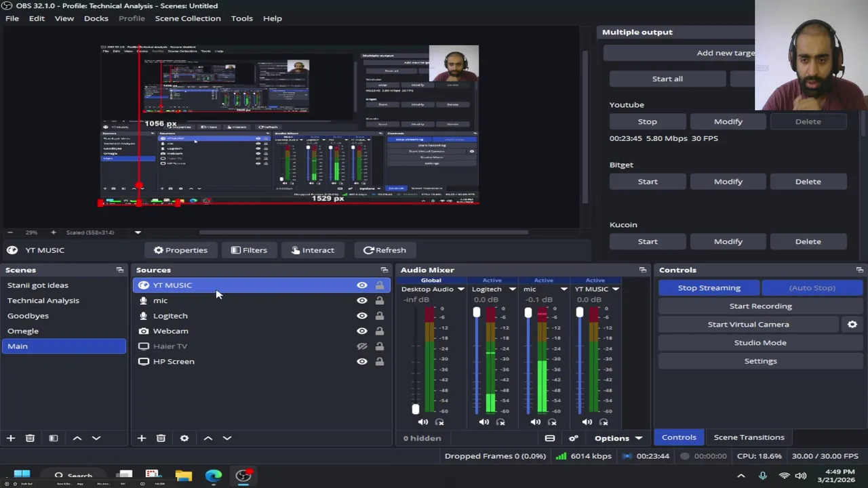This screenshot has height=488, width=868.
Task: Hide the Logitech source eye toggle
Action: point(362,316)
